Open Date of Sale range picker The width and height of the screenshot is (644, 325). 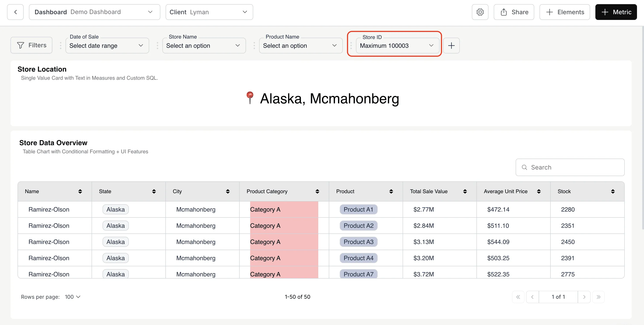tap(107, 46)
